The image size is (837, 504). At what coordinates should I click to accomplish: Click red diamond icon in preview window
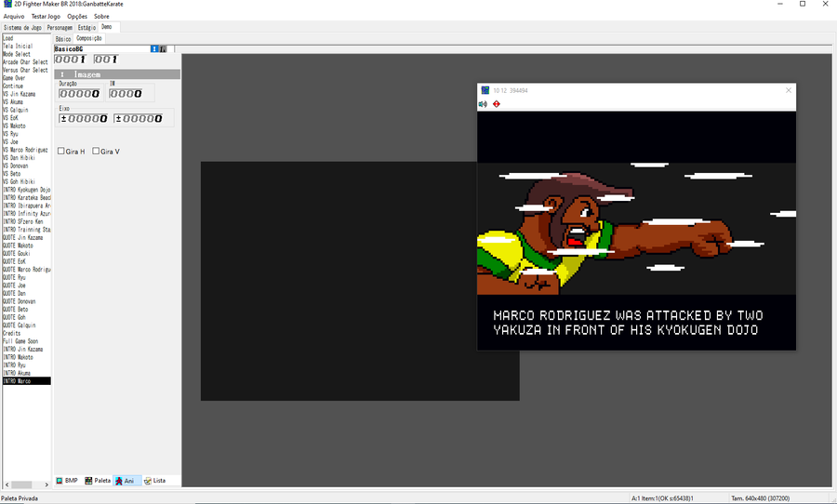pyautogui.click(x=497, y=104)
